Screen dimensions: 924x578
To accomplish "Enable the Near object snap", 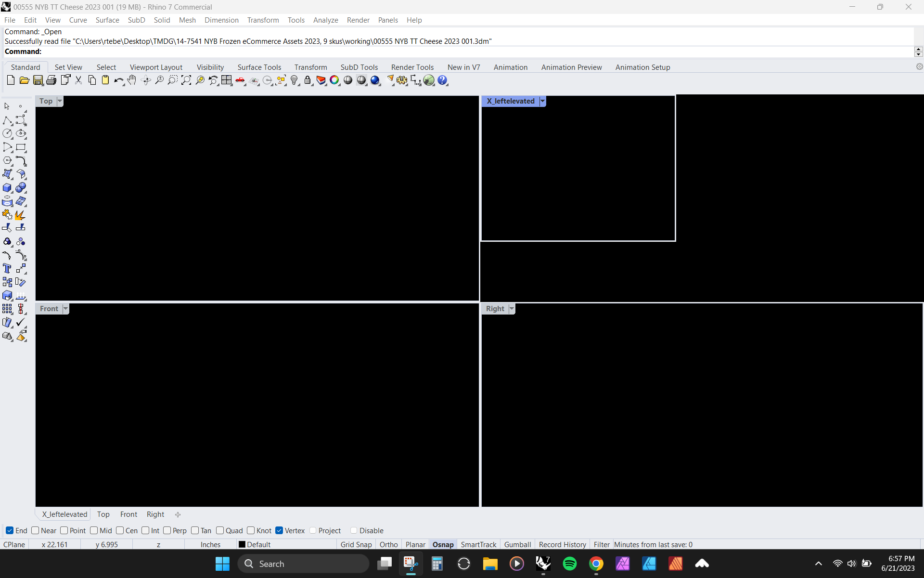I will [x=36, y=530].
